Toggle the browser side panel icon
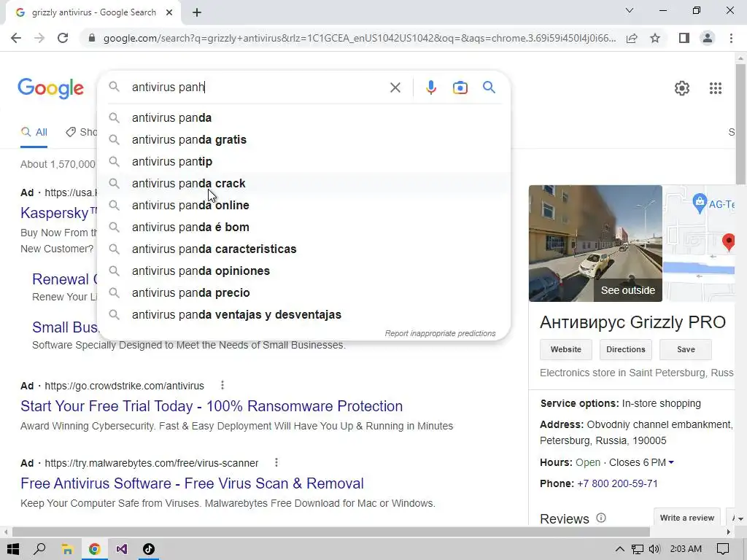Viewport: 747px width, 560px height. 684,38
